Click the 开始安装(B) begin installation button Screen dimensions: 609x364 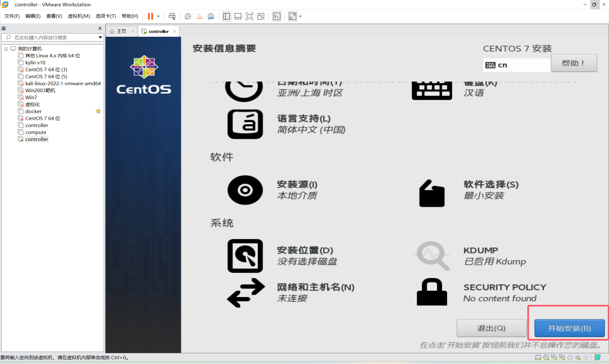coord(569,328)
